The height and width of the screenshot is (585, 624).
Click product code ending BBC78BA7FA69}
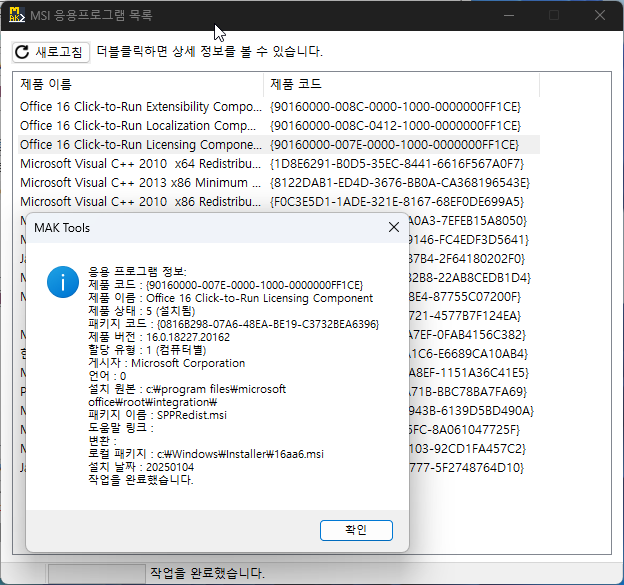click(x=468, y=392)
